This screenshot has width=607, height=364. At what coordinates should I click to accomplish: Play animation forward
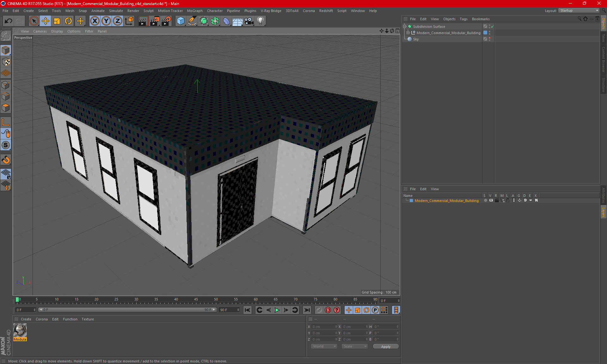click(277, 310)
